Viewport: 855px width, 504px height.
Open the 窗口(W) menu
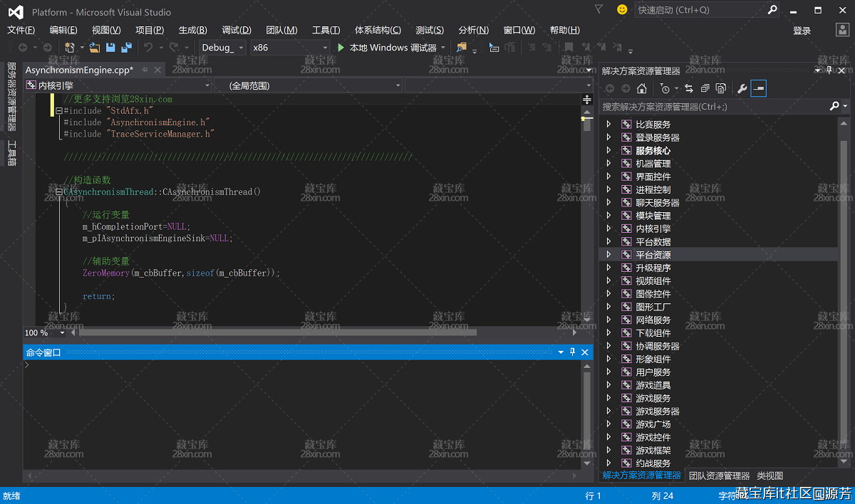[x=519, y=30]
